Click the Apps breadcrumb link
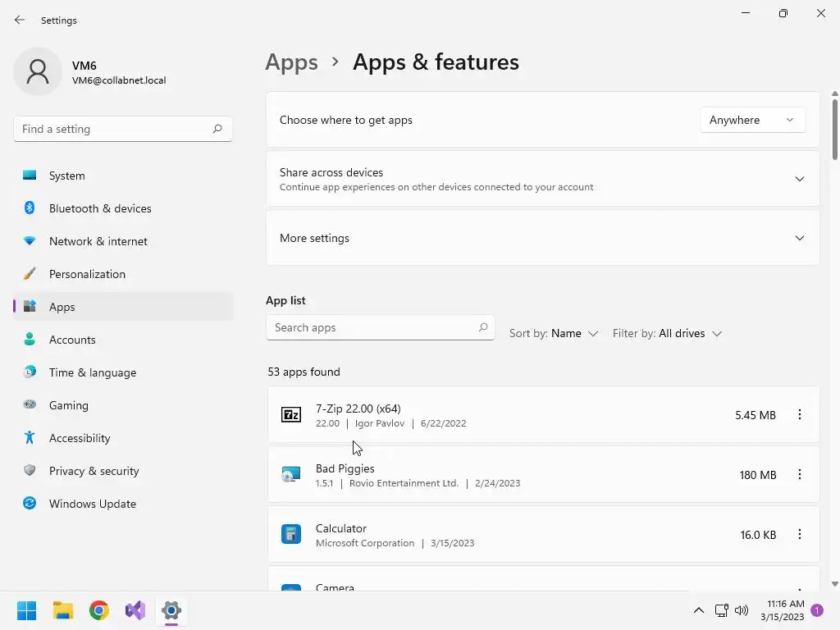The width and height of the screenshot is (840, 630). click(x=291, y=62)
